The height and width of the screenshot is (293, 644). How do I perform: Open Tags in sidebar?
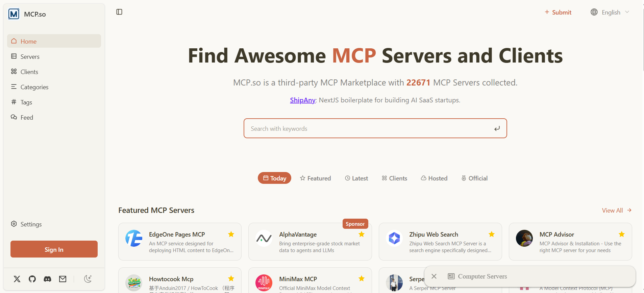click(x=54, y=102)
